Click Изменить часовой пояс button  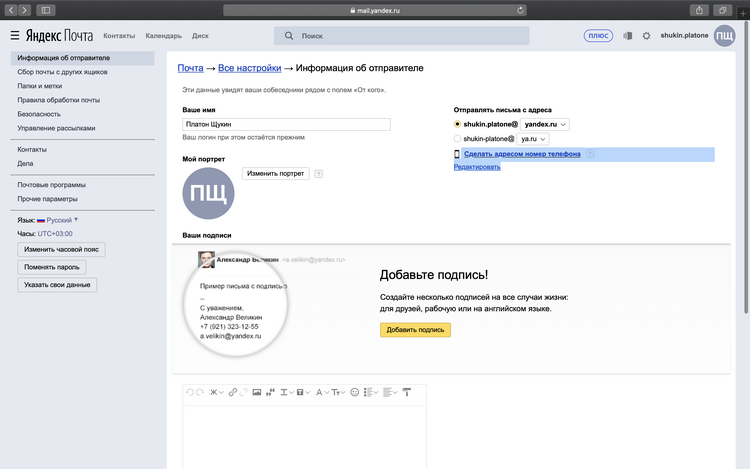point(61,250)
